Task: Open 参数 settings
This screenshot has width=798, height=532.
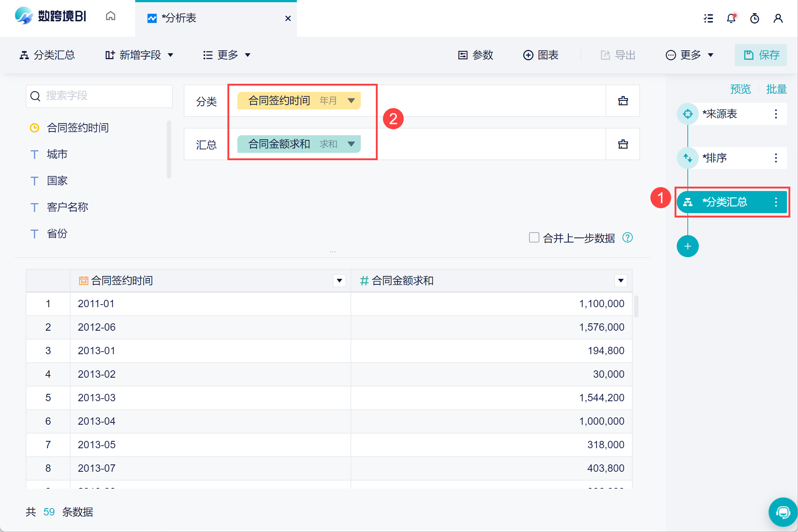Action: (476, 55)
